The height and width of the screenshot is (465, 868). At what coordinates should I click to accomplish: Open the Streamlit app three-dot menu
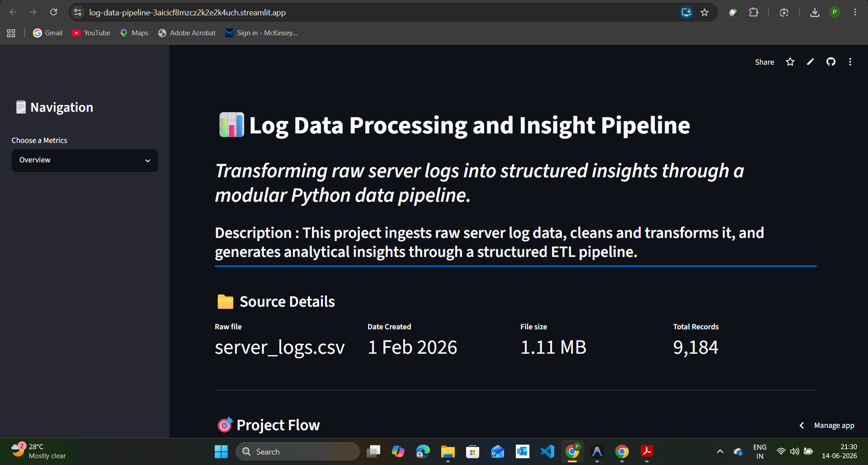(850, 62)
